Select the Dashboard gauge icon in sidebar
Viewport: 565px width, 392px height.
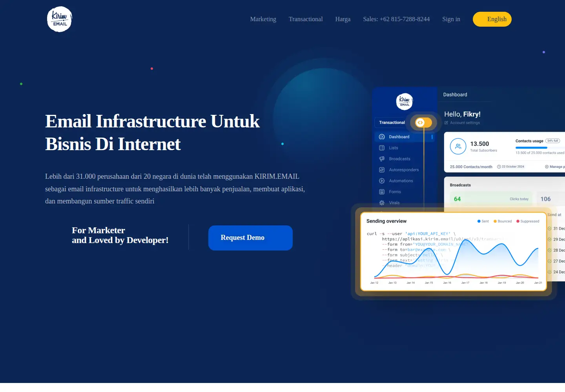tap(382, 137)
